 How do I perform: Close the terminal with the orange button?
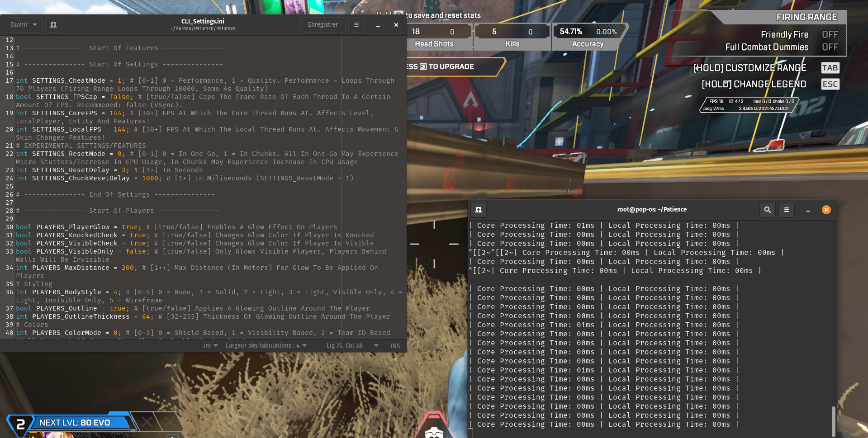(x=826, y=210)
